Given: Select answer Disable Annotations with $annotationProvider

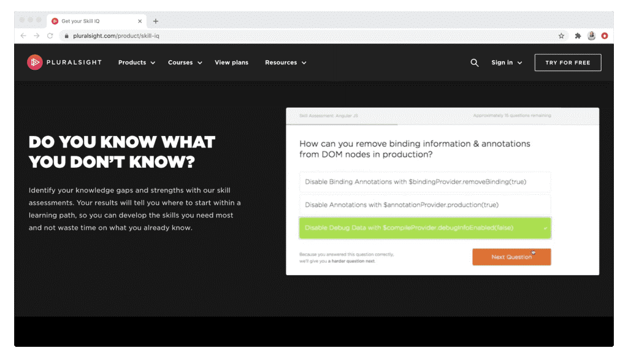Looking at the screenshot, I should pyautogui.click(x=425, y=205).
